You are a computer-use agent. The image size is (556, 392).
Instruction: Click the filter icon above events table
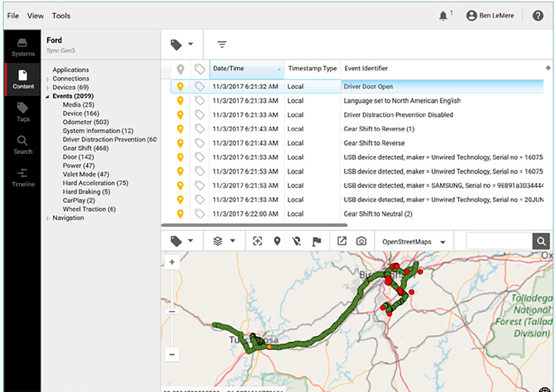click(222, 44)
